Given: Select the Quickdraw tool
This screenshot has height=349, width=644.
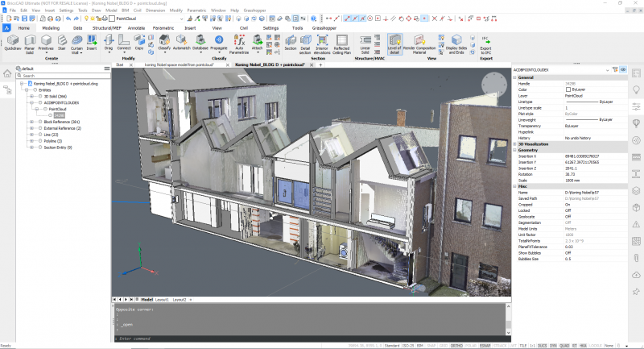Looking at the screenshot, I should [x=13, y=43].
